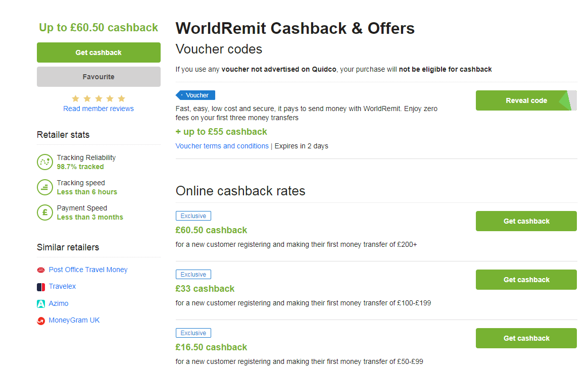588x372 pixels.
Task: Click the "Tracking Reliability" label
Action: coord(86,157)
